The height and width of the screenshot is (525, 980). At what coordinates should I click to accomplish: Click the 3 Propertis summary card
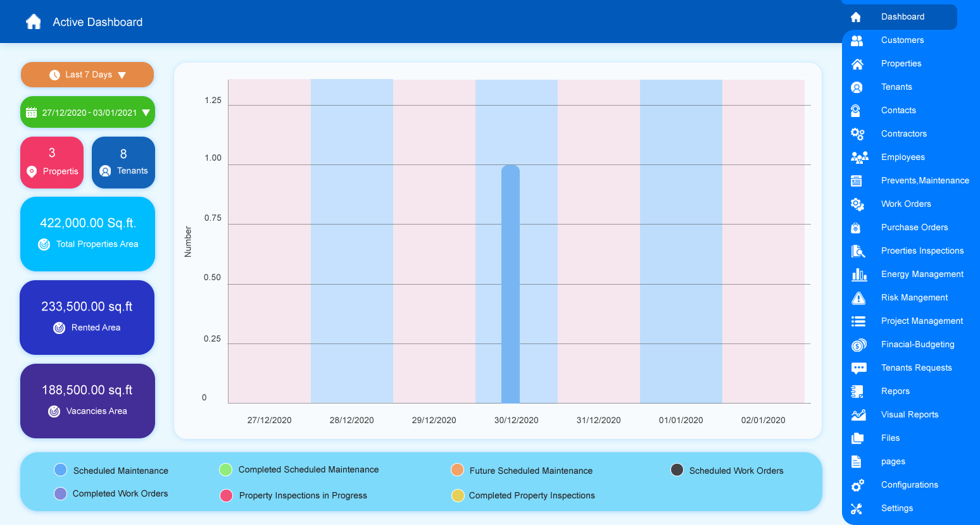tap(52, 163)
